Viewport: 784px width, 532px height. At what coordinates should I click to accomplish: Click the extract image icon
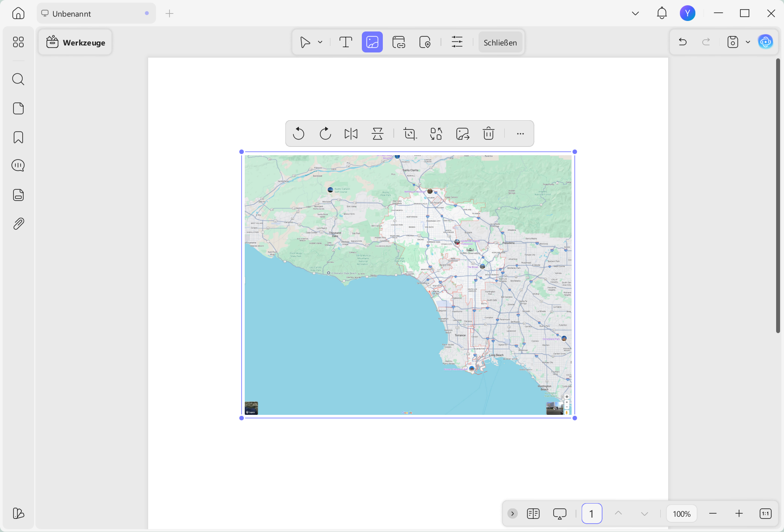click(462, 133)
